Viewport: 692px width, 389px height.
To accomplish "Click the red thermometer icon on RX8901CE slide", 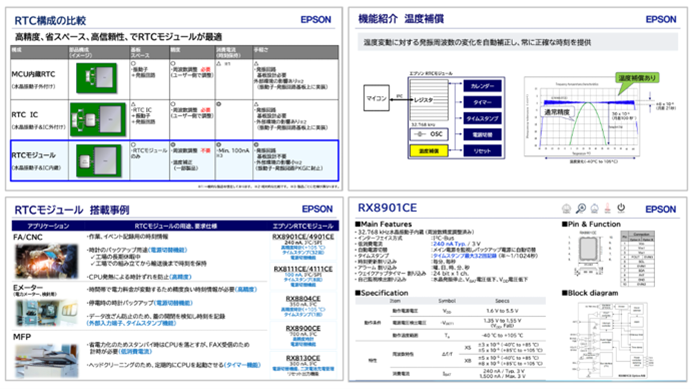I will (x=608, y=208).
